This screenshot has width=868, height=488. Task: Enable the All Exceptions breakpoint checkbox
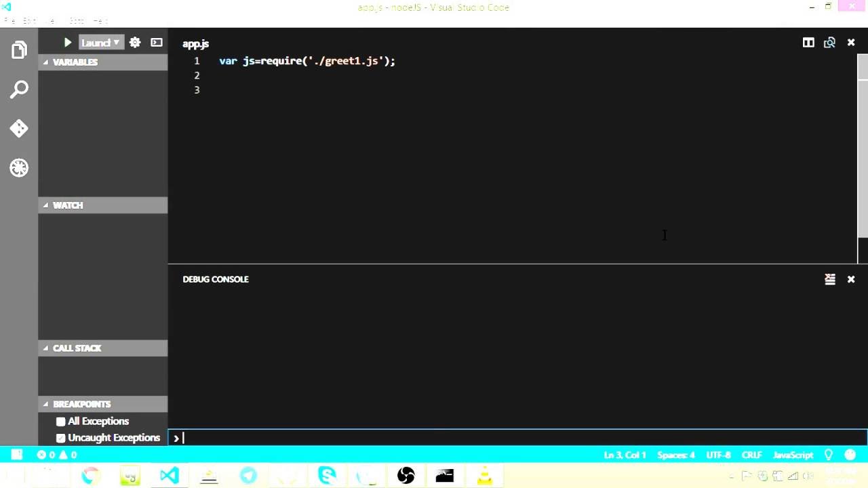pos(61,422)
